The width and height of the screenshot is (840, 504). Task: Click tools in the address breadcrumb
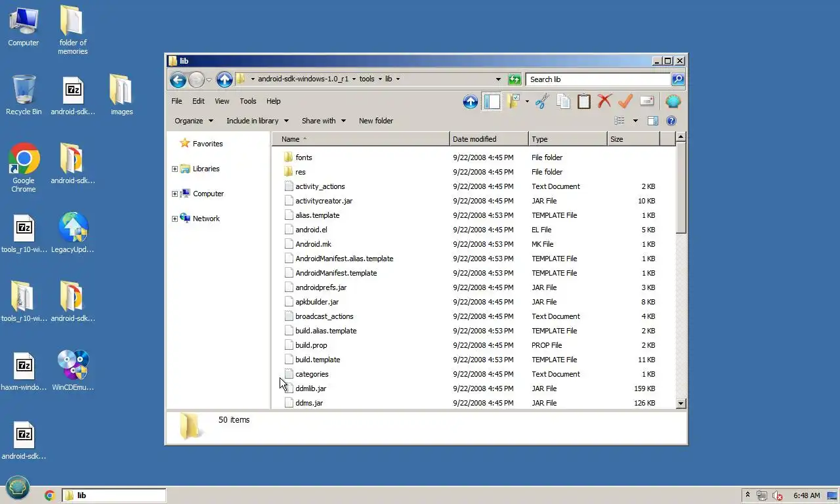(x=367, y=79)
